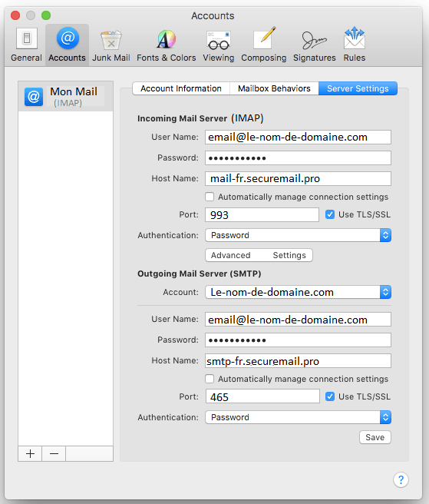The width and height of the screenshot is (429, 504).
Task: Uncheck Use TLS/SSL for port 465
Action: (x=330, y=396)
